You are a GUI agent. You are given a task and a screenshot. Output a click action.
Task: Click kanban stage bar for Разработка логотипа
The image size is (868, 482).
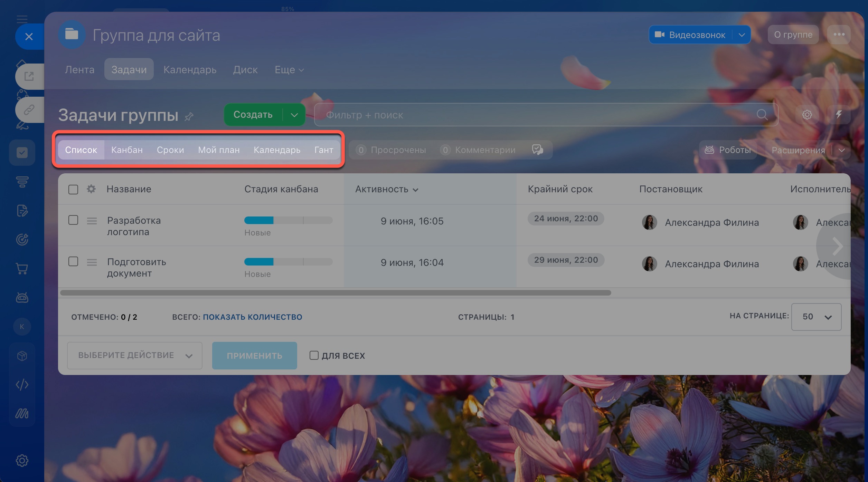[288, 220]
